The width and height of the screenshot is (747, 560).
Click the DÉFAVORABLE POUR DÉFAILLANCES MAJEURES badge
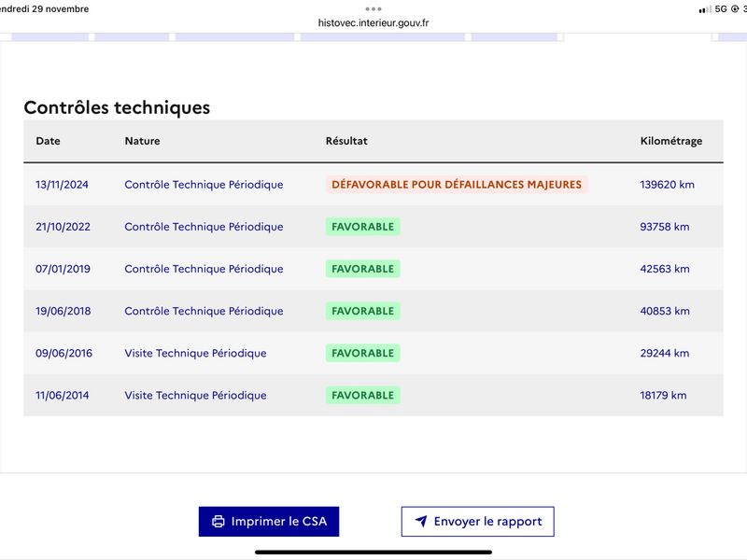coord(457,185)
